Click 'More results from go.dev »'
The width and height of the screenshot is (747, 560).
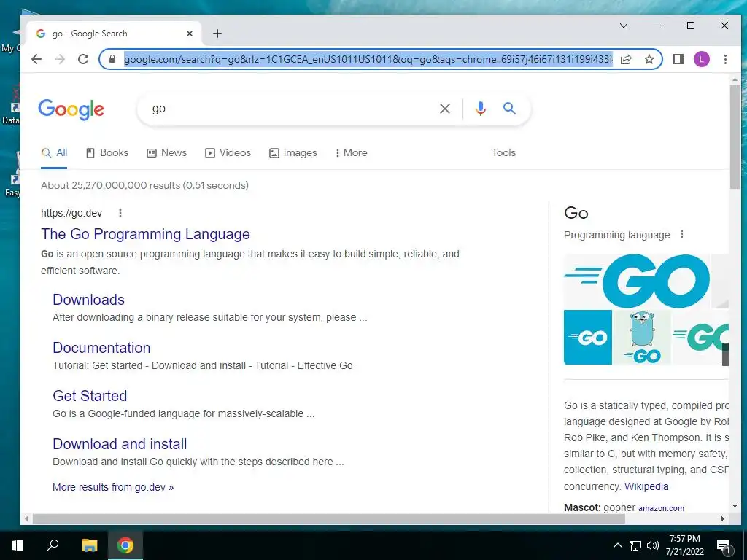(113, 487)
